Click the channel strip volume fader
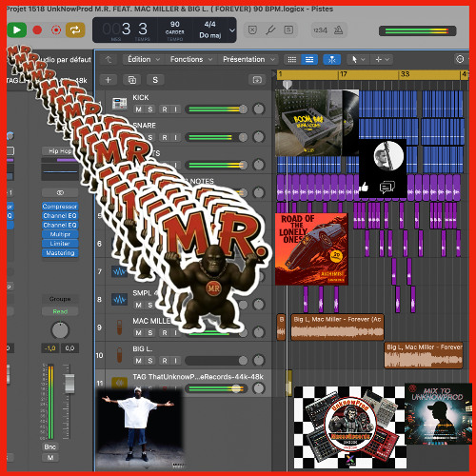 tap(69, 383)
